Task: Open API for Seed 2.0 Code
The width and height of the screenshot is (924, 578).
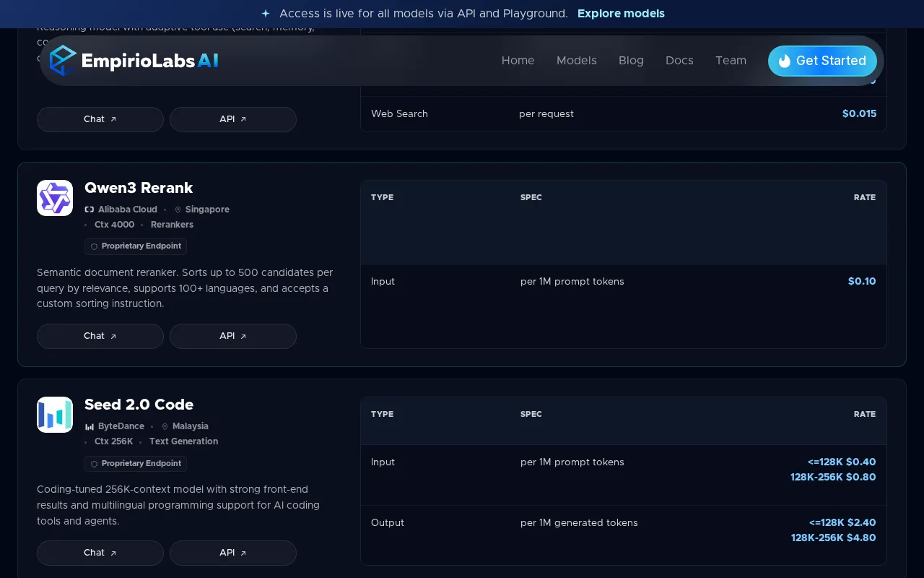Action: point(233,553)
